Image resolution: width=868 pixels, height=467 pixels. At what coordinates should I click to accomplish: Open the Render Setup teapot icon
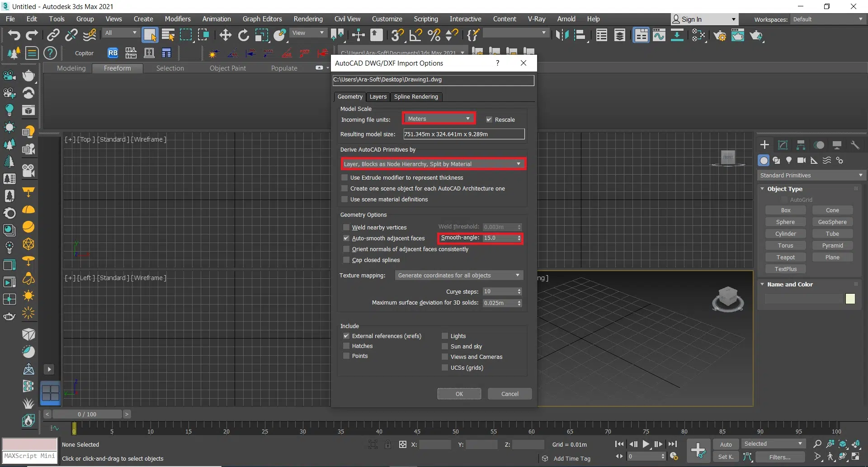tap(720, 35)
